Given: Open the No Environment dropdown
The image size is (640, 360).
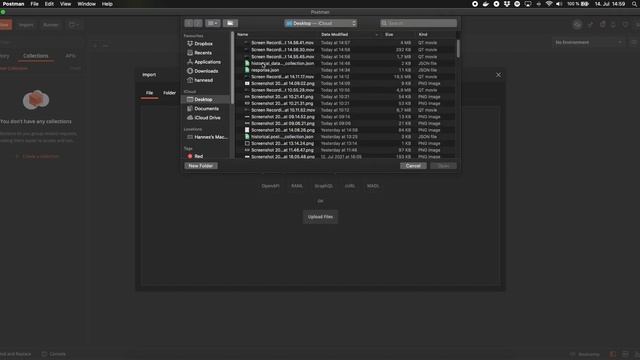Looking at the screenshot, I should tap(588, 42).
